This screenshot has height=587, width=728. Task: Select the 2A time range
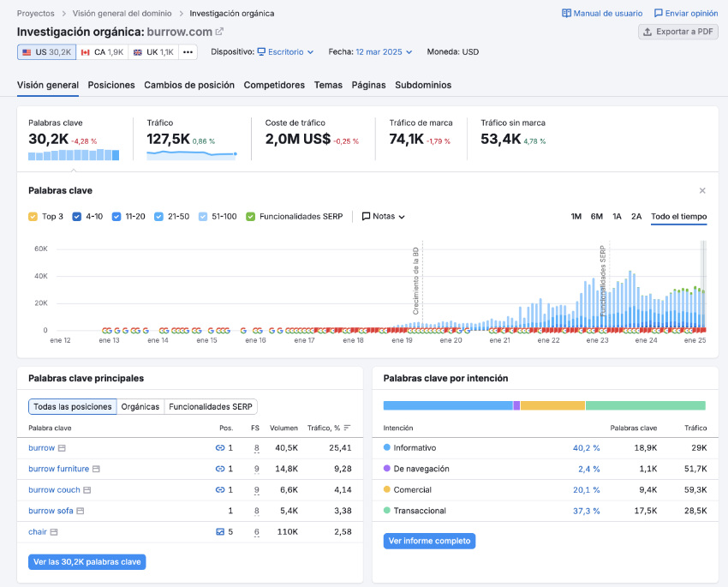[636, 217]
